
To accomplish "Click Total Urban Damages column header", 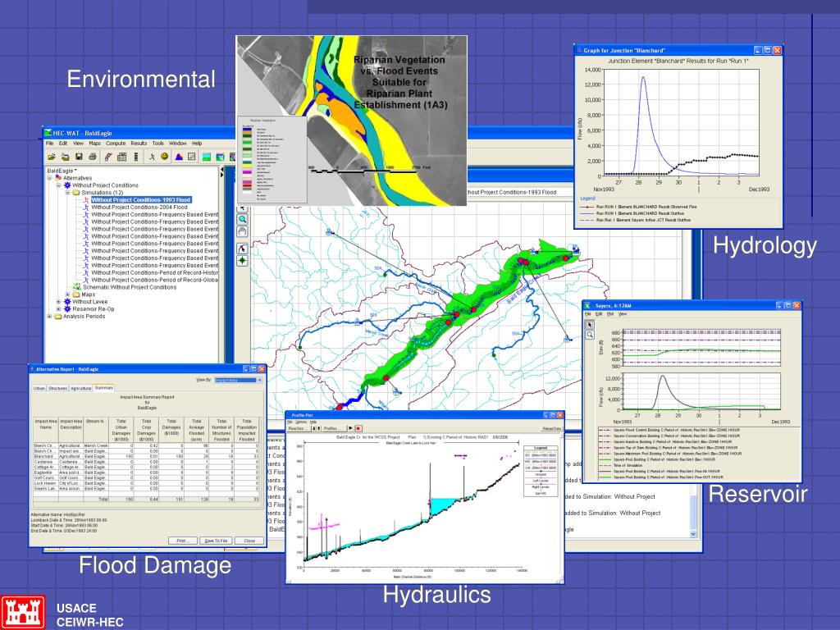I will pos(121,430).
